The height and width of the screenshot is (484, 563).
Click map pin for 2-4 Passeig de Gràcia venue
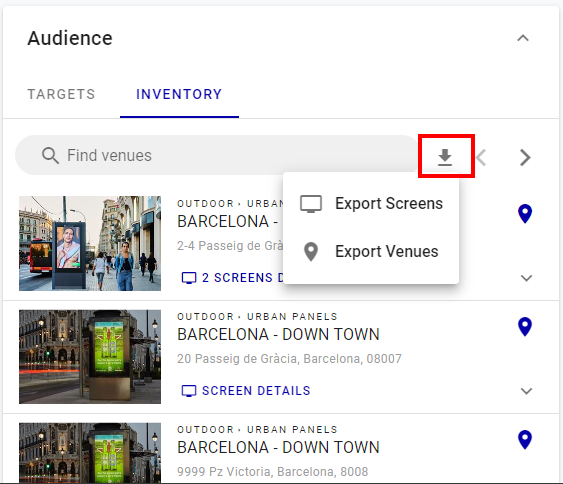click(525, 214)
